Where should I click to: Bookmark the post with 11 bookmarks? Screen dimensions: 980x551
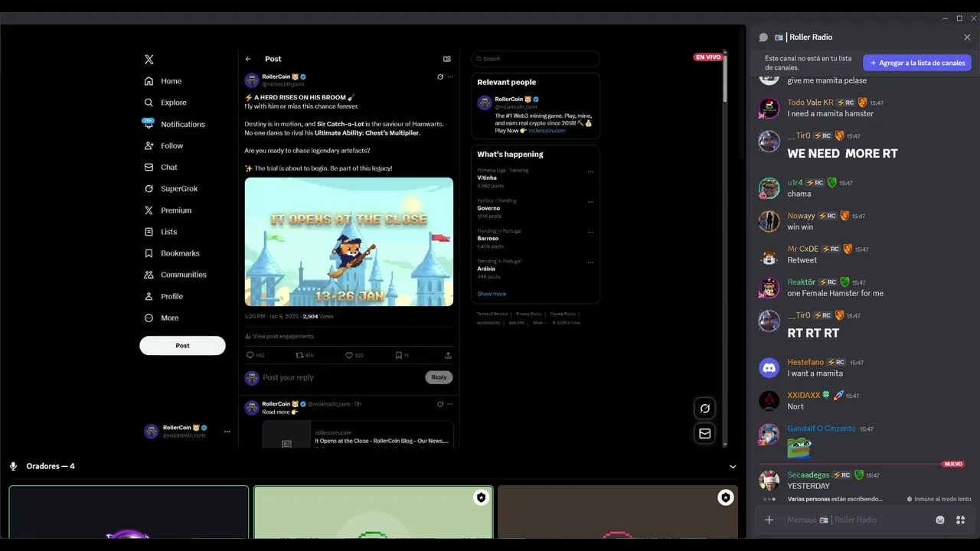[x=398, y=355]
